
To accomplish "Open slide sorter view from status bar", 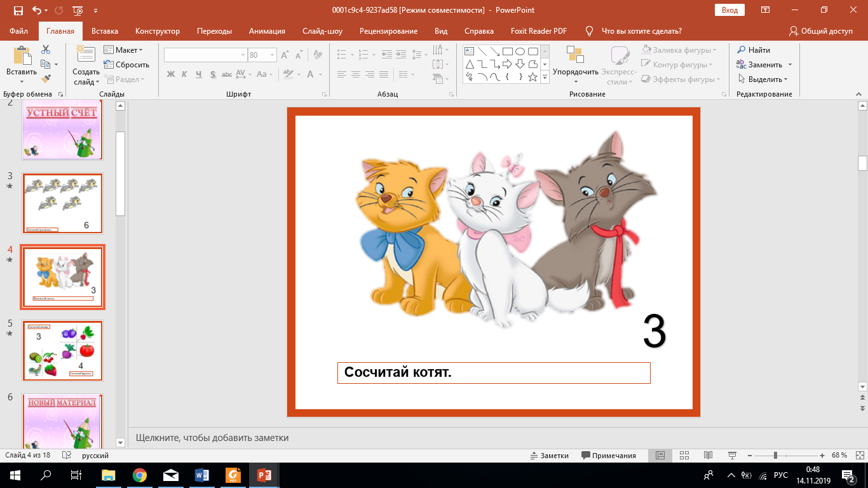I will (684, 456).
